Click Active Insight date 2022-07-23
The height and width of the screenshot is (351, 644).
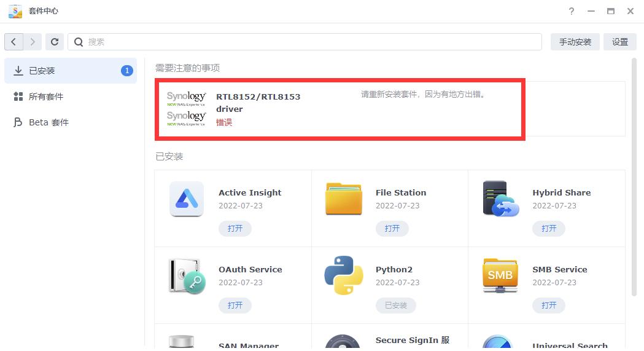coord(240,206)
